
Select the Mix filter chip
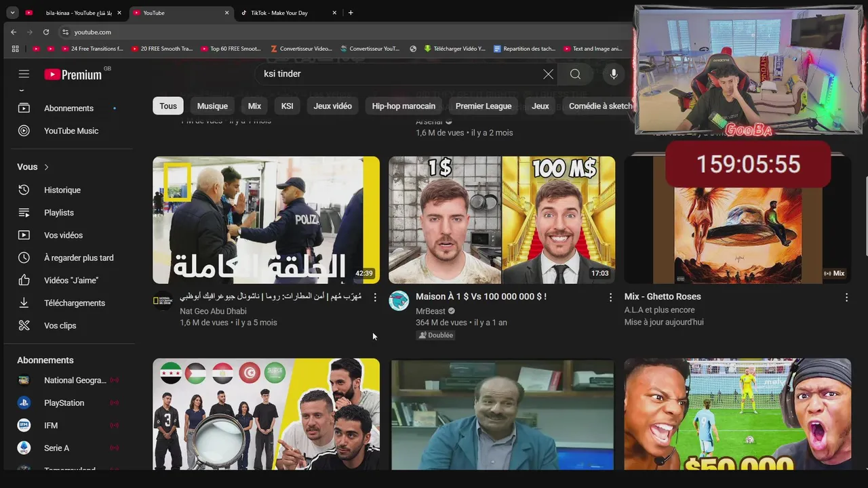point(254,106)
